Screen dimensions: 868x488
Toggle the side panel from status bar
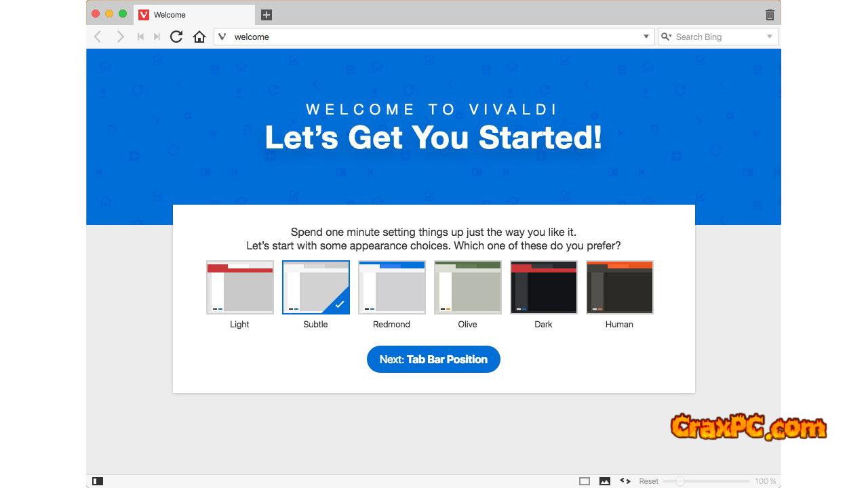tap(98, 481)
